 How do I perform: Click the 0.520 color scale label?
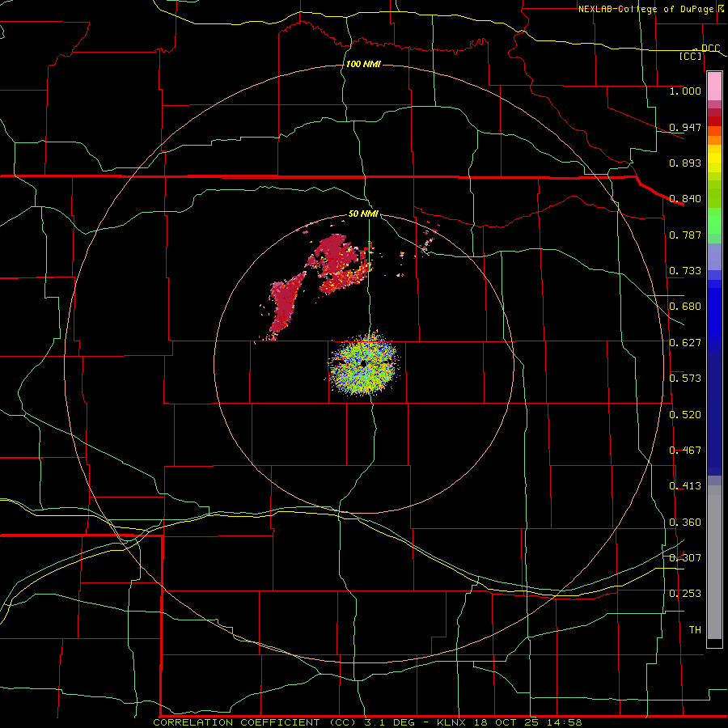[x=685, y=415]
